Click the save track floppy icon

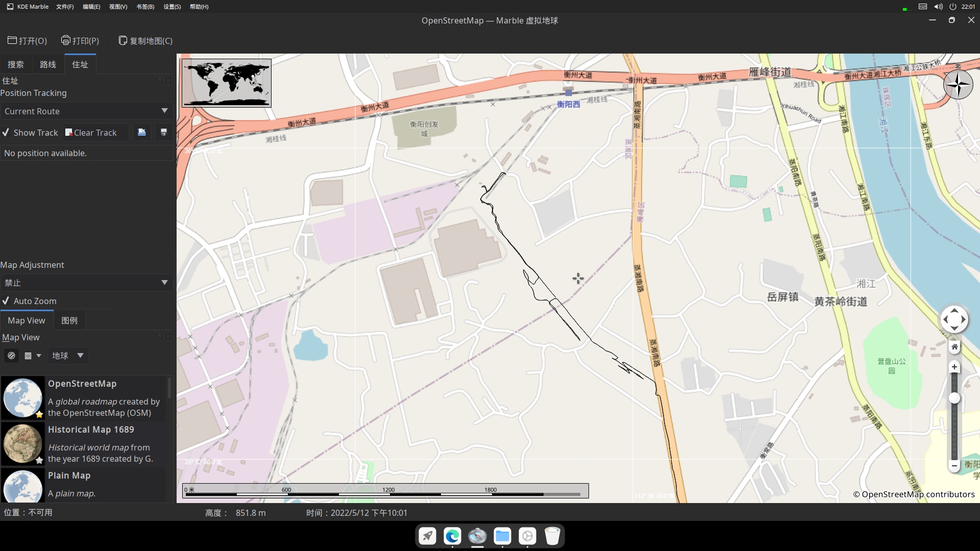pos(164,132)
